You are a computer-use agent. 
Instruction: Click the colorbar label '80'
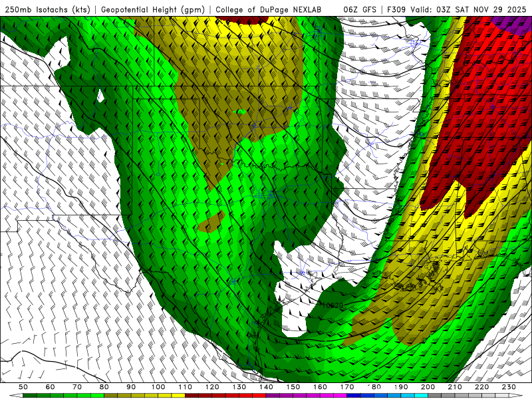coord(104,387)
